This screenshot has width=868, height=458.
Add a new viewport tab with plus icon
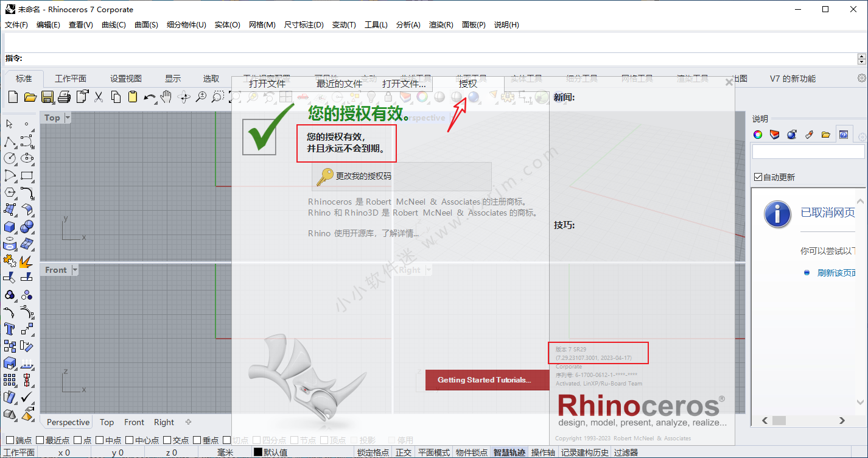click(x=188, y=421)
